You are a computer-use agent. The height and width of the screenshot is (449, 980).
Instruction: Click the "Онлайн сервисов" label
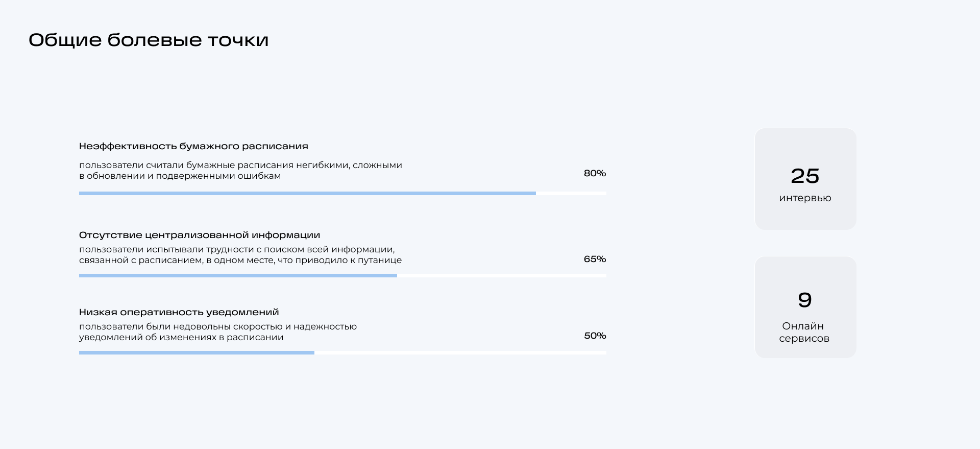coord(804,332)
